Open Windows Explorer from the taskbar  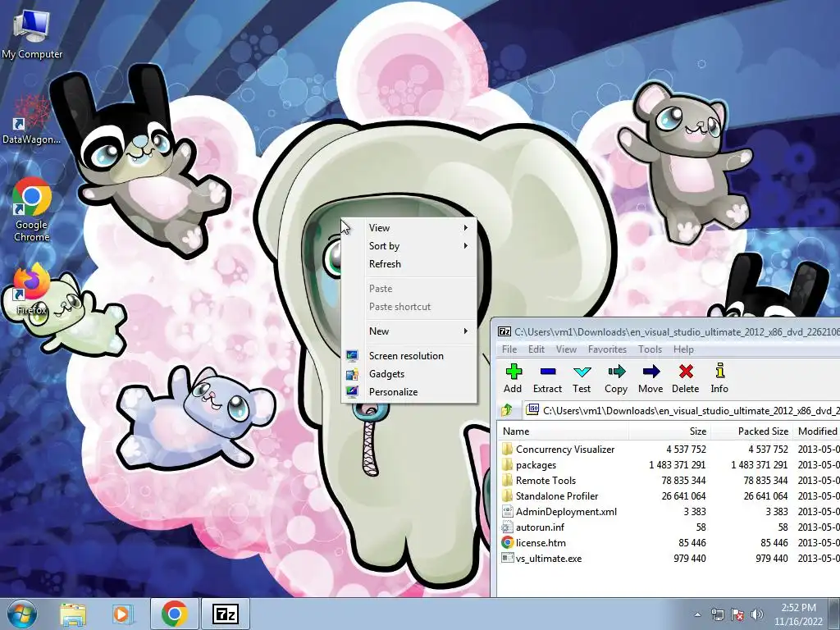pyautogui.click(x=73, y=614)
